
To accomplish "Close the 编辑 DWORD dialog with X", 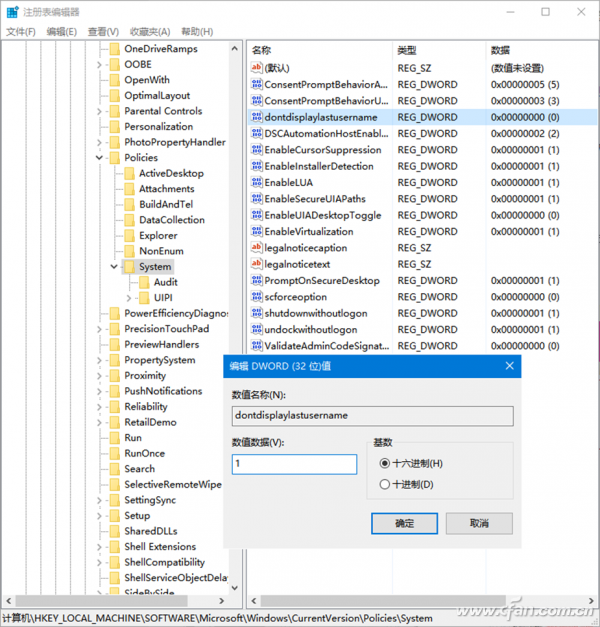I will (x=509, y=366).
